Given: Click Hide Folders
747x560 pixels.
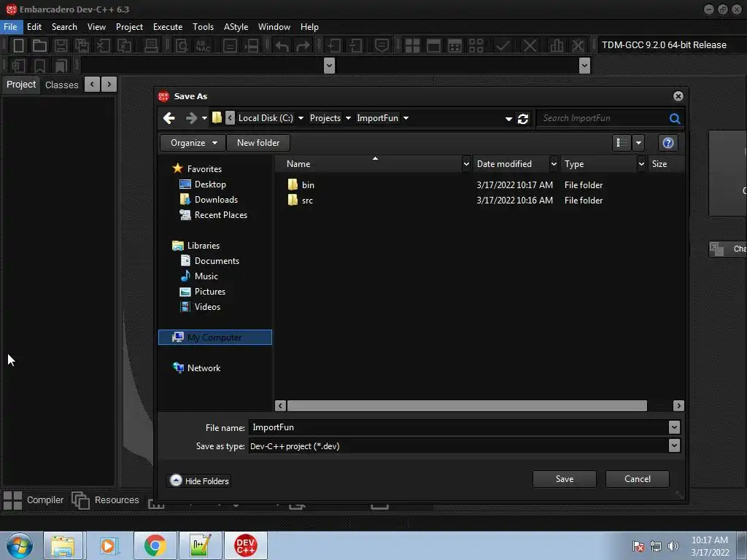Looking at the screenshot, I should click(x=200, y=481).
